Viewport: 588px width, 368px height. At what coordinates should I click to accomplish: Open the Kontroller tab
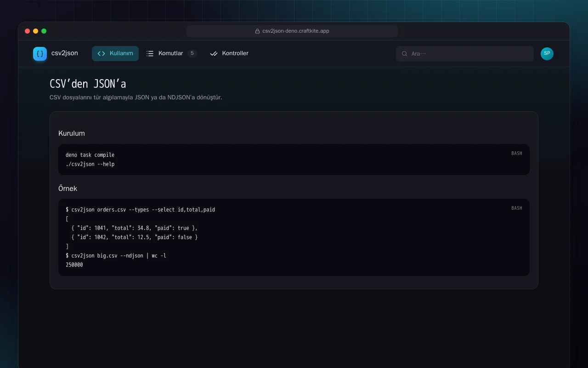(x=229, y=53)
